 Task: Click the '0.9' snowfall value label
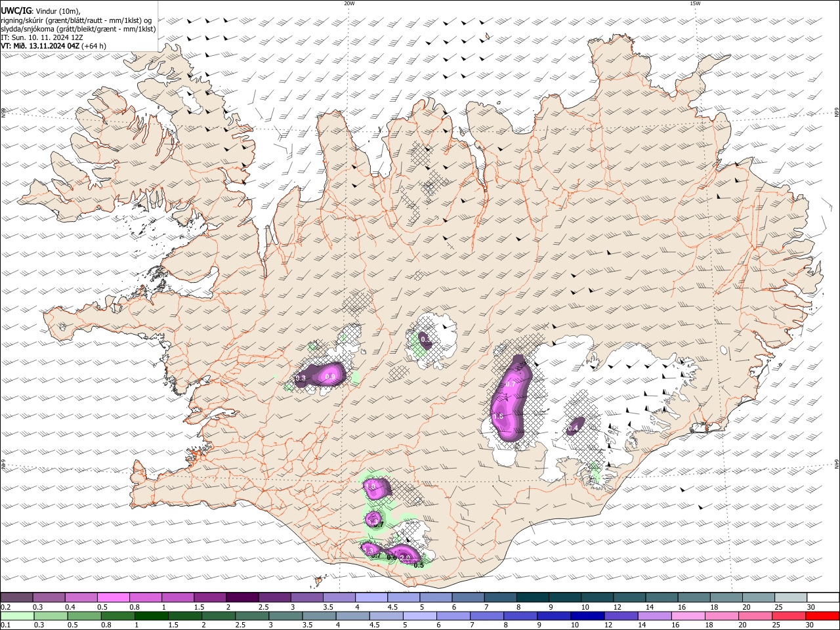pos(330,377)
